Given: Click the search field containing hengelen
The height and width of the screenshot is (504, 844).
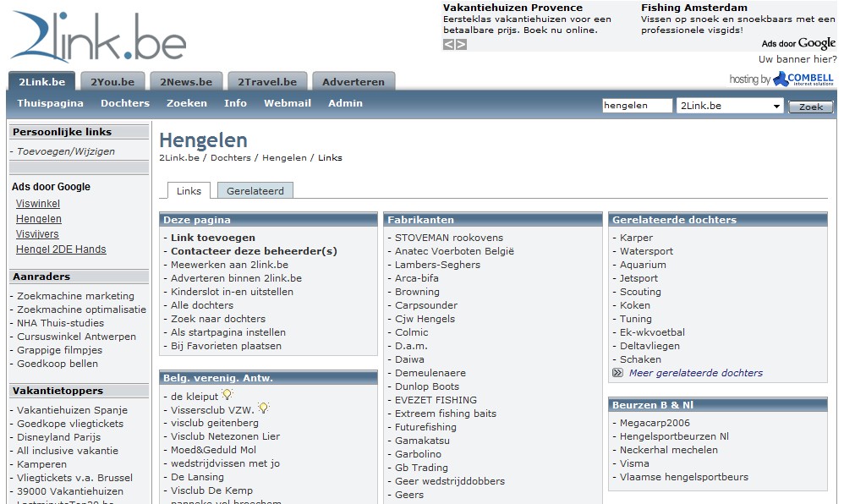Looking at the screenshot, I should tap(638, 106).
